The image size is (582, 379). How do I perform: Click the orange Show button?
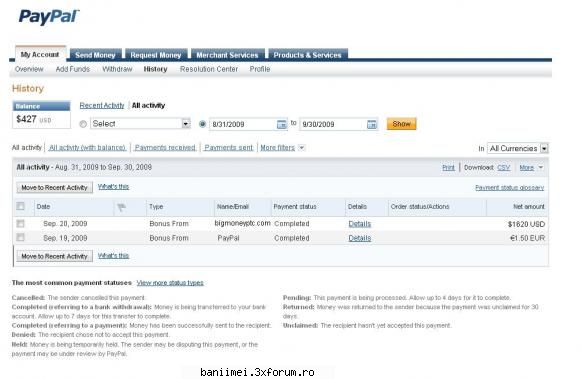click(401, 124)
